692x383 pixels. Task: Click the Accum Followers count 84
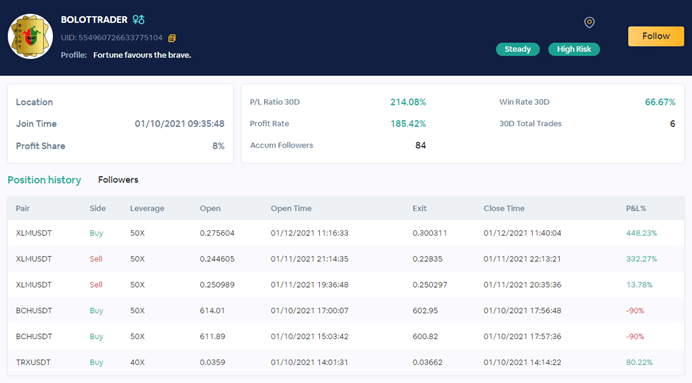coord(420,145)
